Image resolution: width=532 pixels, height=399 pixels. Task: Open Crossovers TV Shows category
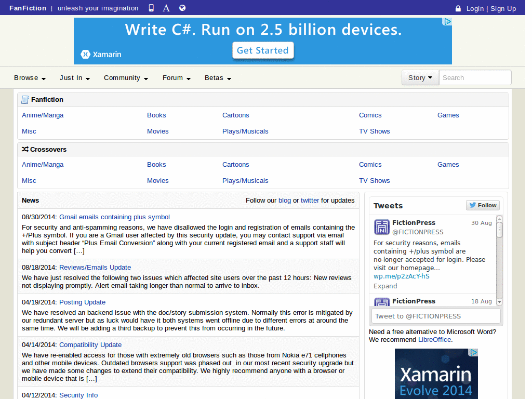coord(375,180)
